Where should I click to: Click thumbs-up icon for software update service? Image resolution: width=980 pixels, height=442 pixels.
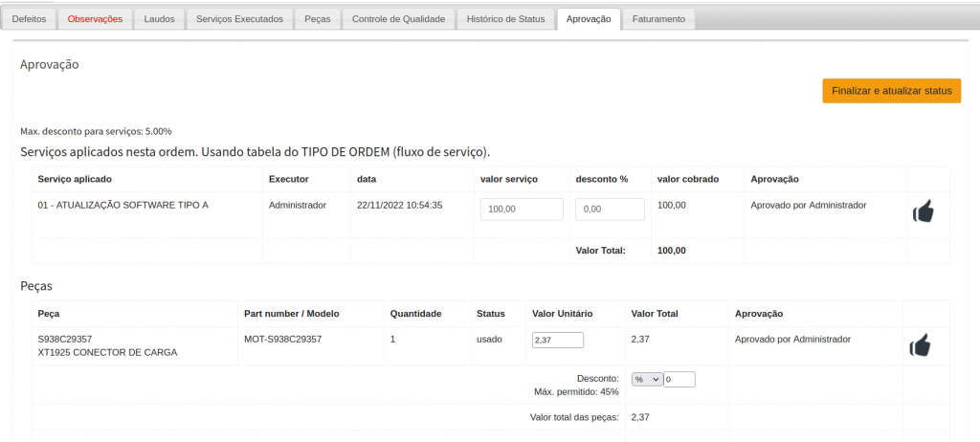point(923,211)
